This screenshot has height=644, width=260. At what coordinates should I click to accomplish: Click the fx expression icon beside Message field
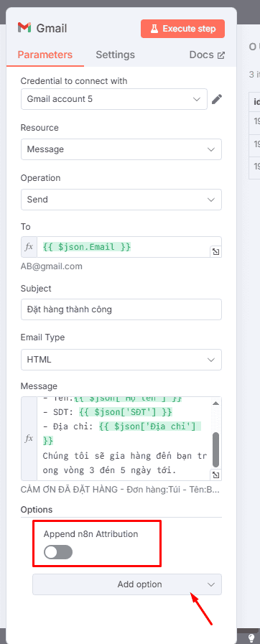[29, 439]
